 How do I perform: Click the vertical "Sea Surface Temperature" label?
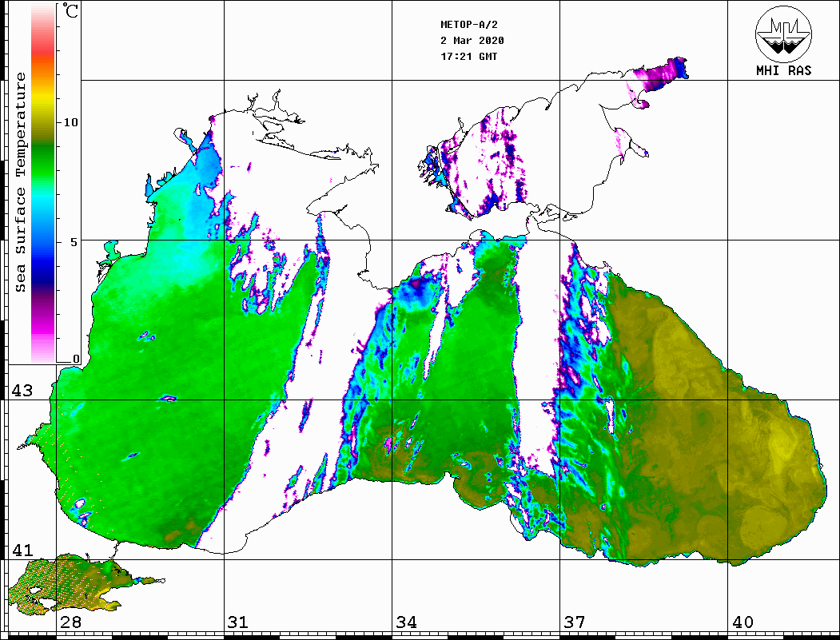(x=20, y=183)
